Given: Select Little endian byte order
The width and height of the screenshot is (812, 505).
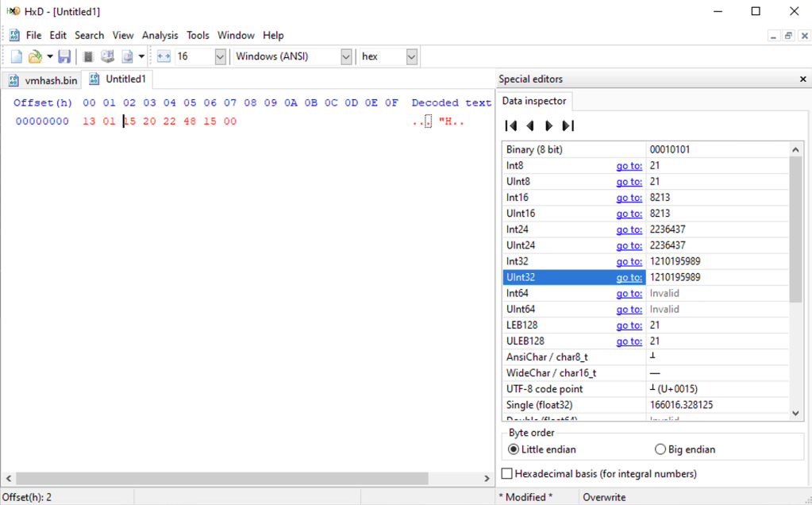Looking at the screenshot, I should 514,449.
